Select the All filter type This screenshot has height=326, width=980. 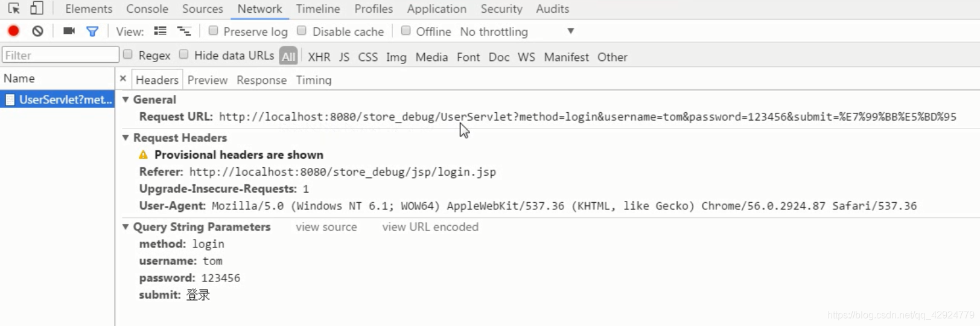coord(288,56)
